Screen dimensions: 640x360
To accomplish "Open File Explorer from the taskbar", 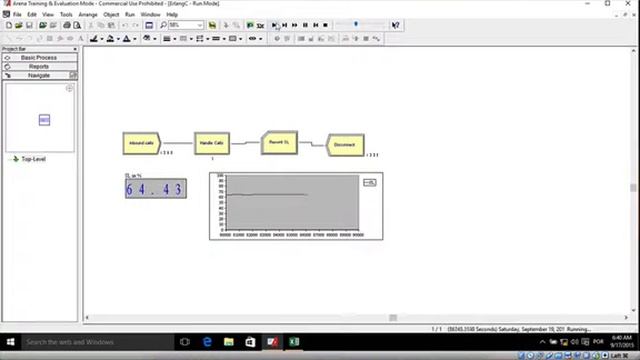I will pyautogui.click(x=229, y=342).
